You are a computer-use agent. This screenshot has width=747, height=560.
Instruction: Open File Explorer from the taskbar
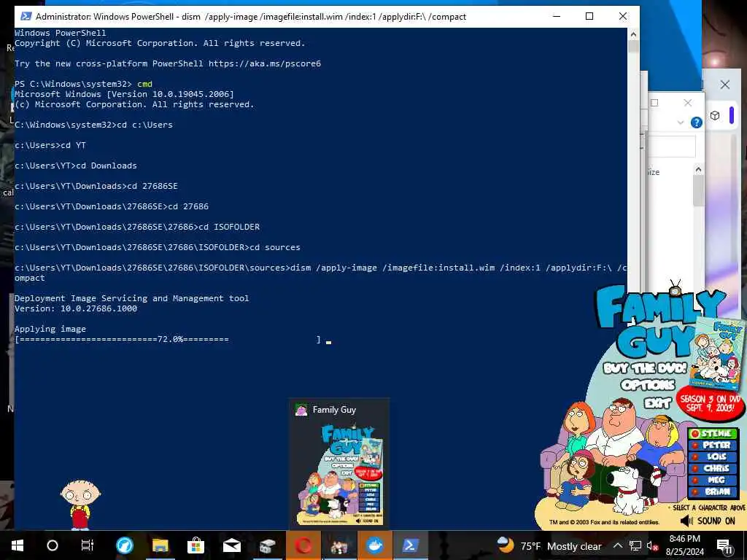(x=160, y=545)
